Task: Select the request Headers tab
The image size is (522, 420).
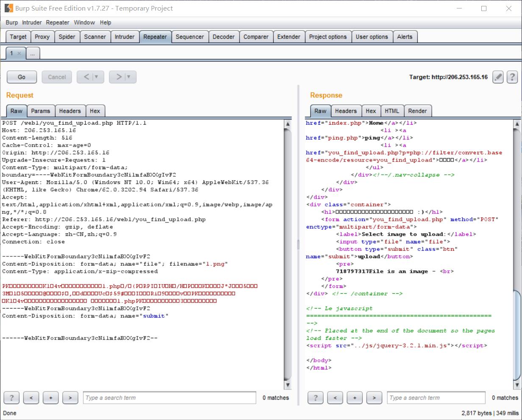Action: click(70, 111)
